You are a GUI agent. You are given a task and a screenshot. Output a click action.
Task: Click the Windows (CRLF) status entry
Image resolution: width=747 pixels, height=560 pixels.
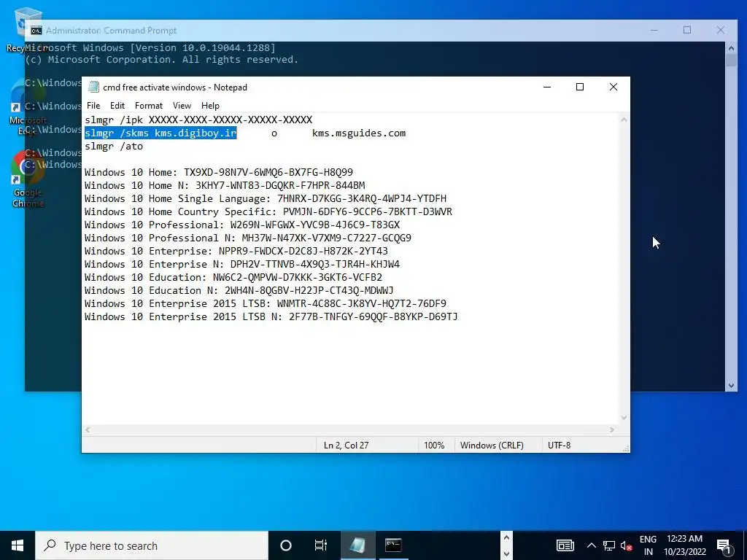click(x=492, y=446)
